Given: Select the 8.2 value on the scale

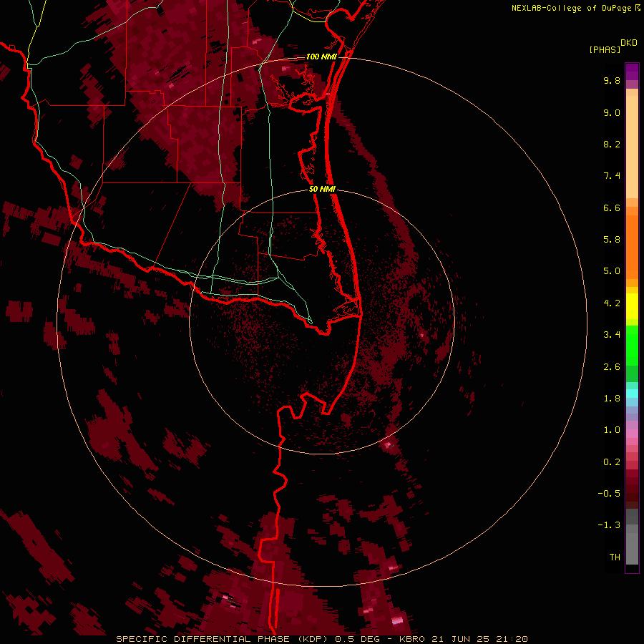Looking at the screenshot, I should (612, 144).
